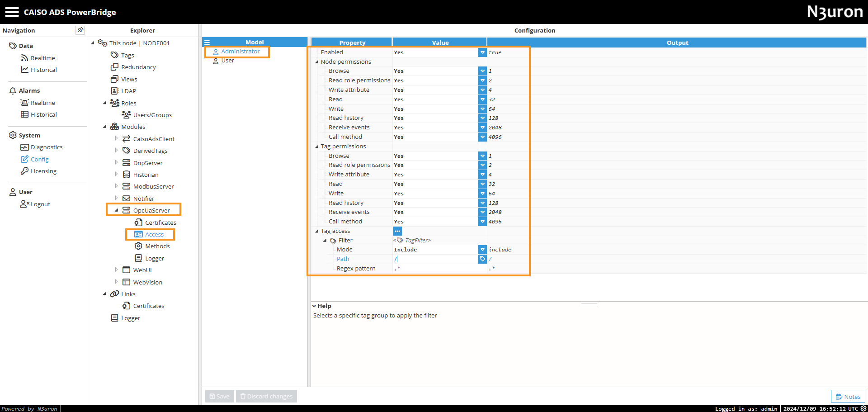The height and width of the screenshot is (412, 868).
Task: Select the Views node icon
Action: coord(115,79)
